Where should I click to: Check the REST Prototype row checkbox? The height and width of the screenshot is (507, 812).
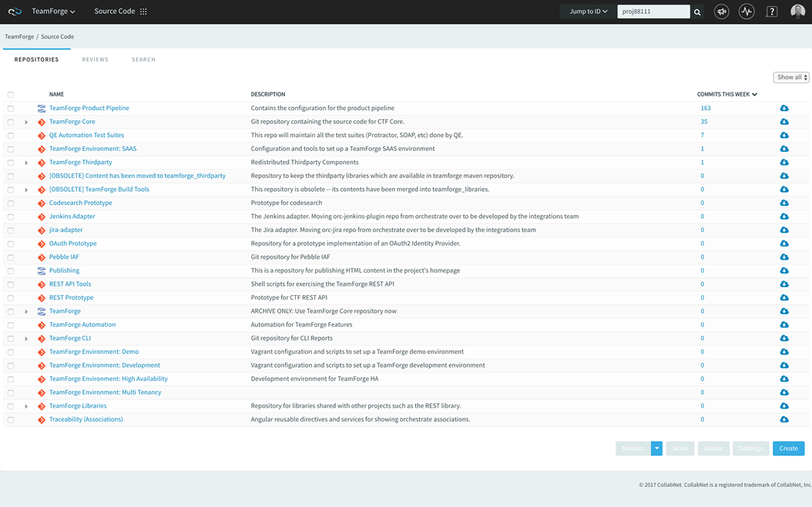pyautogui.click(x=10, y=297)
